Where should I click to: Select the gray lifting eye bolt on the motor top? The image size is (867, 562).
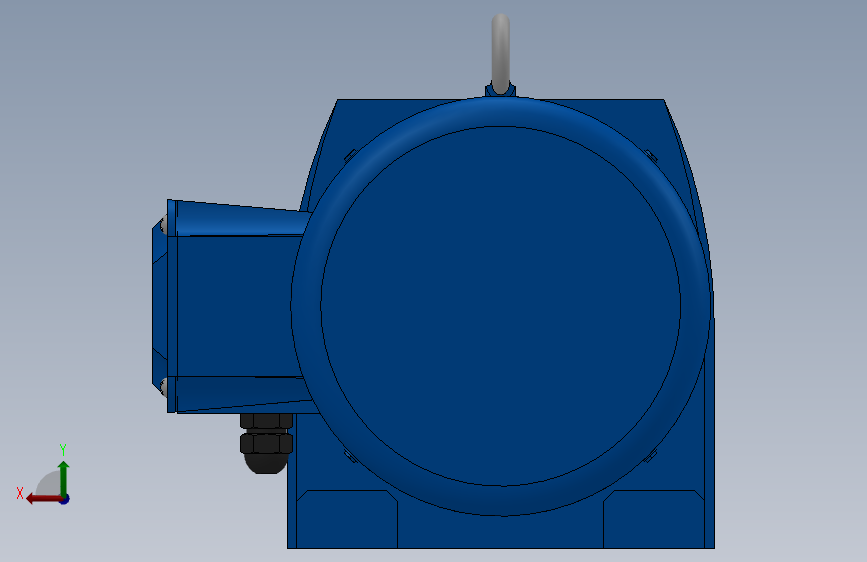click(x=500, y=54)
